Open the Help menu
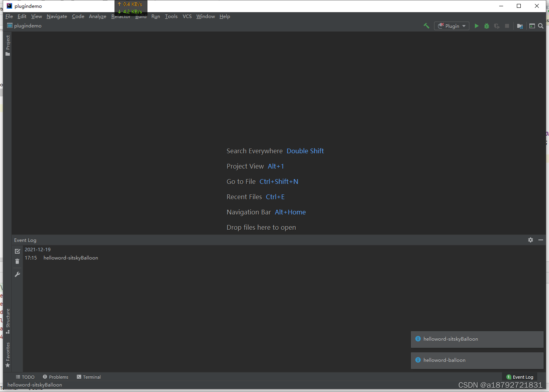549x392 pixels. [x=225, y=16]
